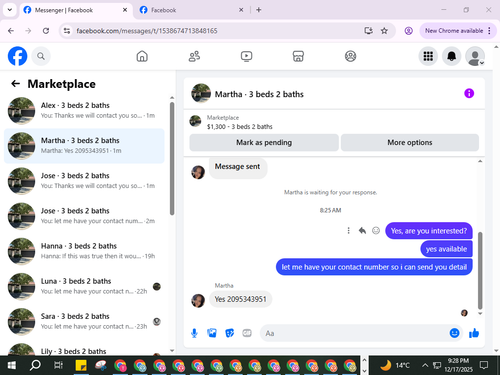Click the address bar URL
The height and width of the screenshot is (375, 500).
point(147,31)
